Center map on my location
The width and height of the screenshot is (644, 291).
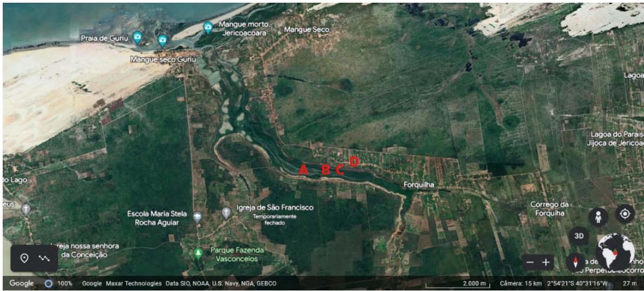[625, 214]
